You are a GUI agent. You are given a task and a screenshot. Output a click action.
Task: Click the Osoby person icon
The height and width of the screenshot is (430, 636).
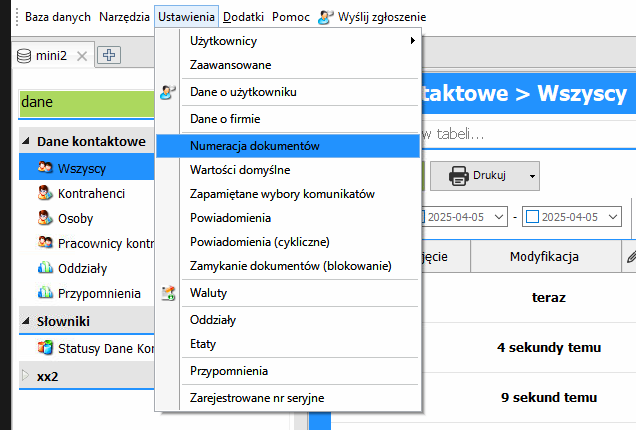coord(45,217)
